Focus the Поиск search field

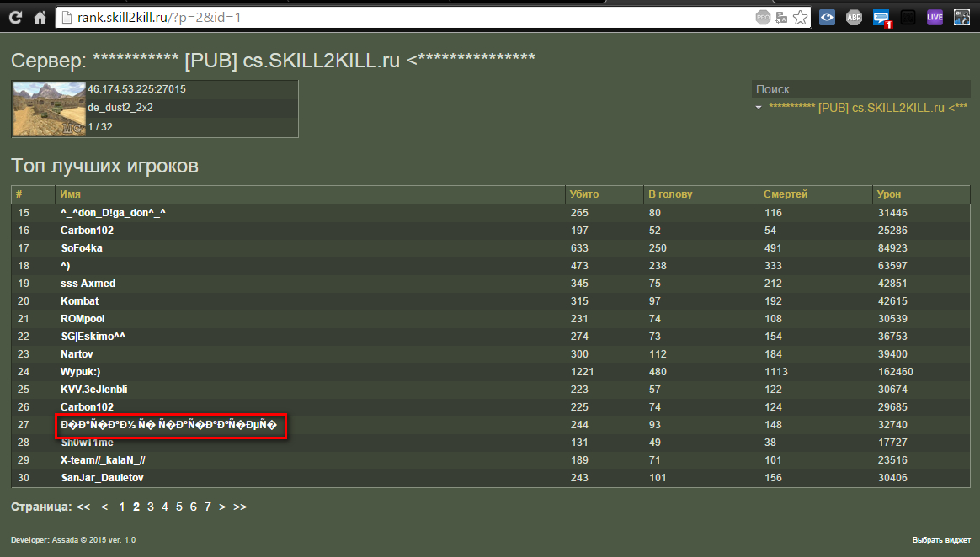click(860, 89)
